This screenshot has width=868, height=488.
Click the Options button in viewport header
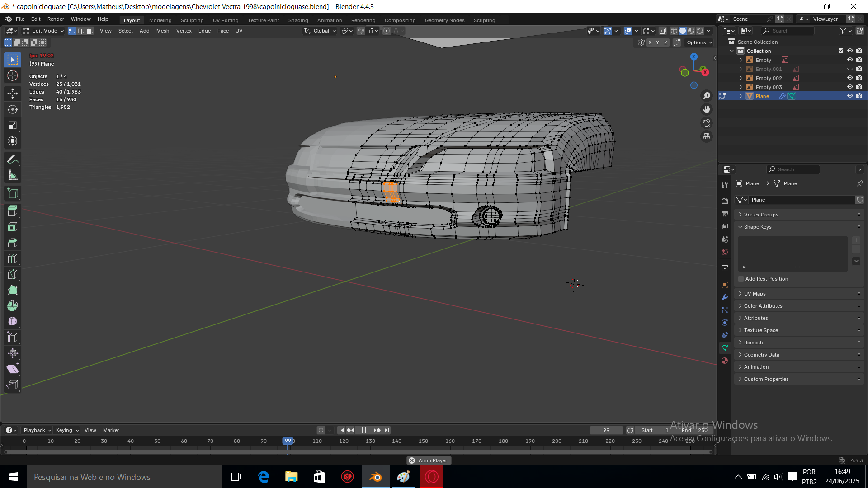tap(699, 42)
